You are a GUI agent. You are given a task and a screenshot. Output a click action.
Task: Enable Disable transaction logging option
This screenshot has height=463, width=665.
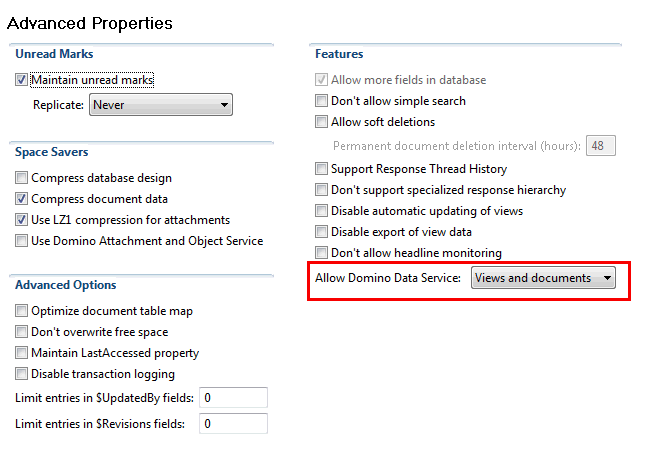tap(22, 374)
